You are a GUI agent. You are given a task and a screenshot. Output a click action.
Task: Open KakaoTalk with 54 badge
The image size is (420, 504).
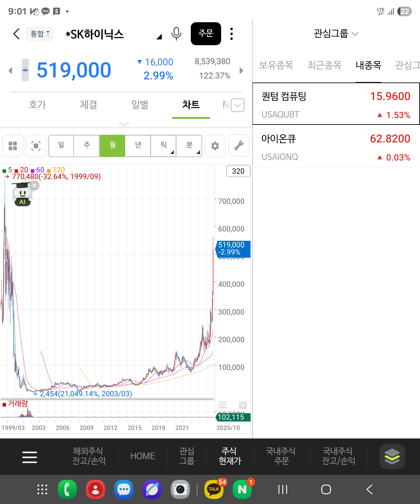tap(214, 489)
